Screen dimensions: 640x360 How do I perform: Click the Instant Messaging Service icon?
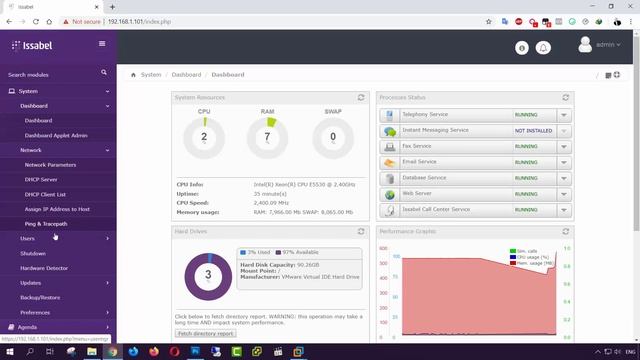389,131
